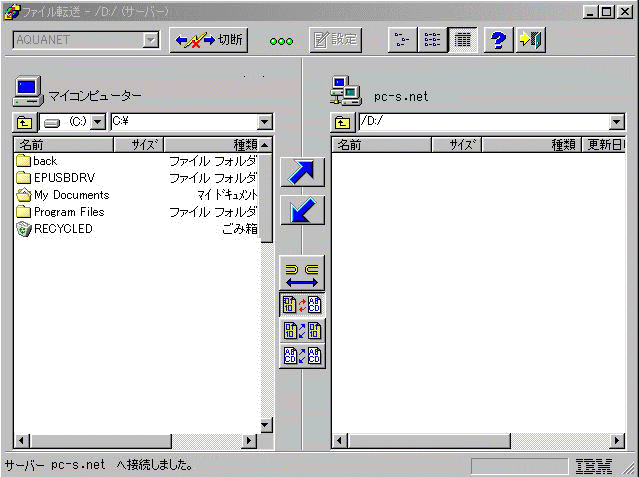Switch to small icon view
639x477 pixels.
[402, 40]
